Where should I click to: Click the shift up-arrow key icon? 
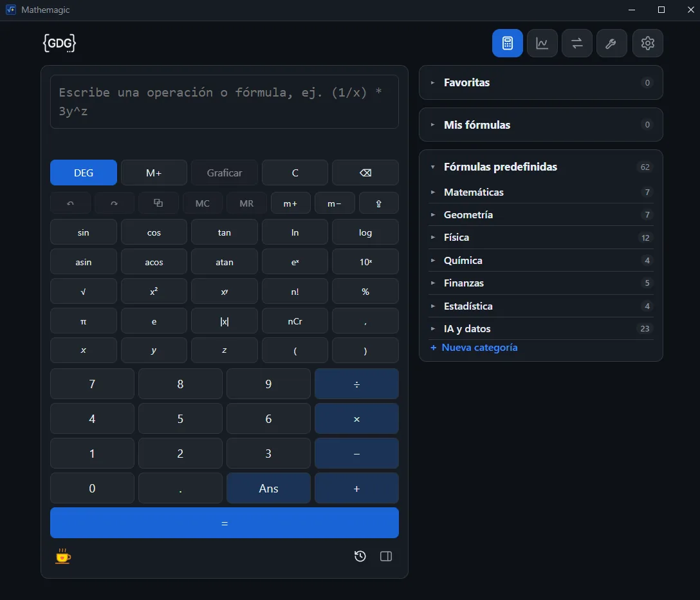[378, 203]
